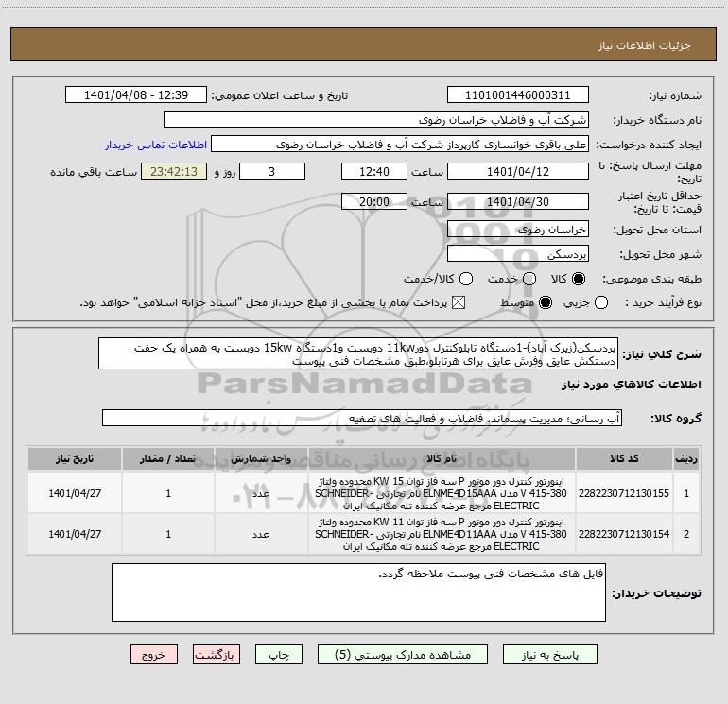Click the quantity cell in row 1

tap(168, 493)
